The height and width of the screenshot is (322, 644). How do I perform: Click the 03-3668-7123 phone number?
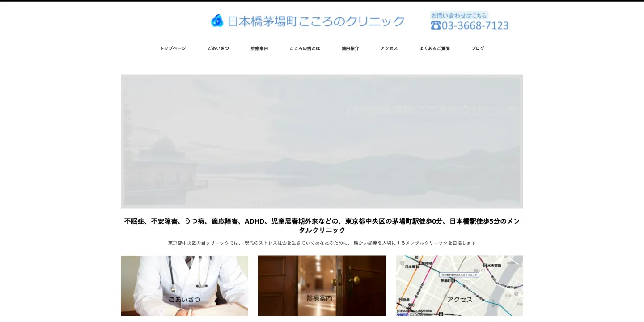[475, 25]
